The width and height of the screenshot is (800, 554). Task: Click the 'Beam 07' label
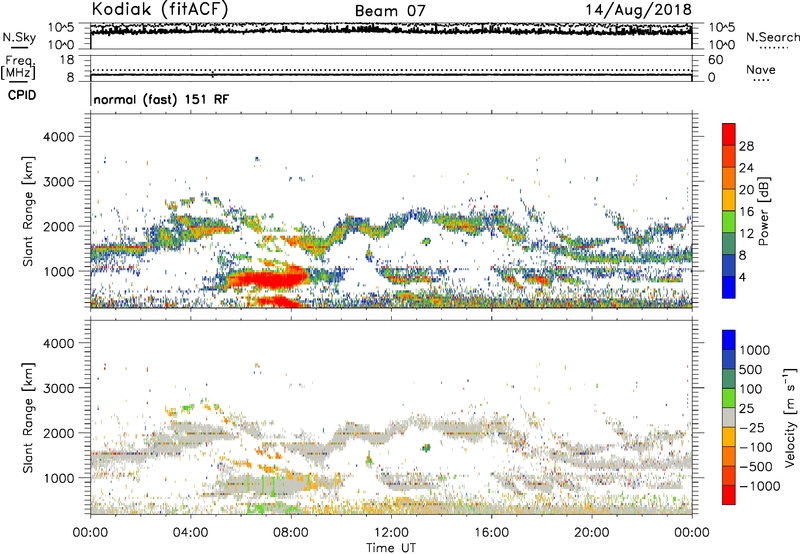tap(390, 11)
